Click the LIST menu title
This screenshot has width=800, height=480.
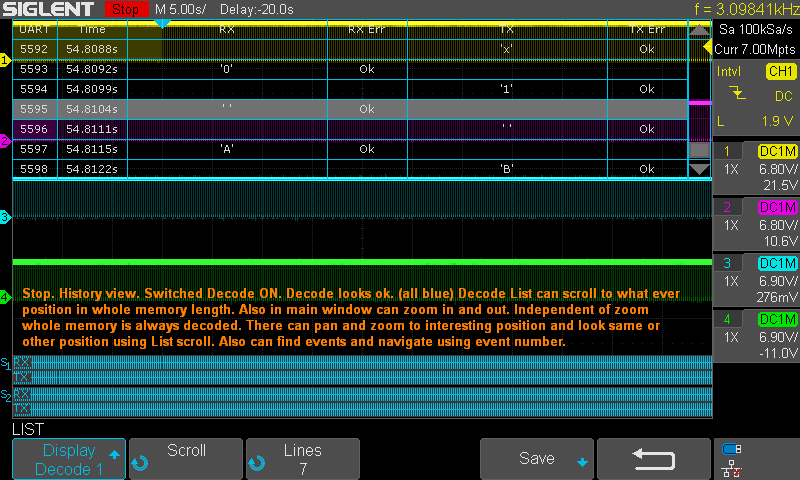pyautogui.click(x=28, y=430)
